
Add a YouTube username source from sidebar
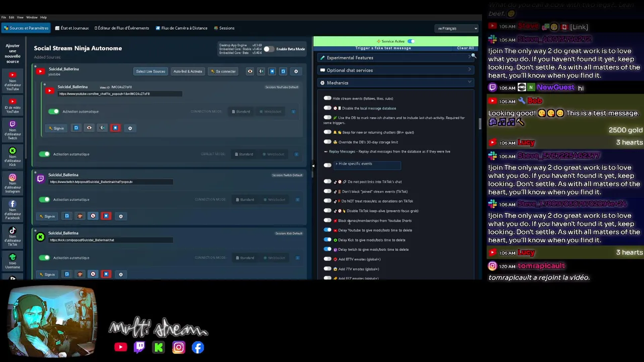[x=13, y=81]
